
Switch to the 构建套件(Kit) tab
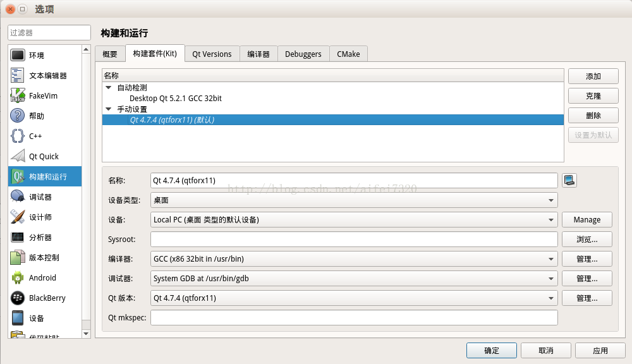click(x=155, y=53)
